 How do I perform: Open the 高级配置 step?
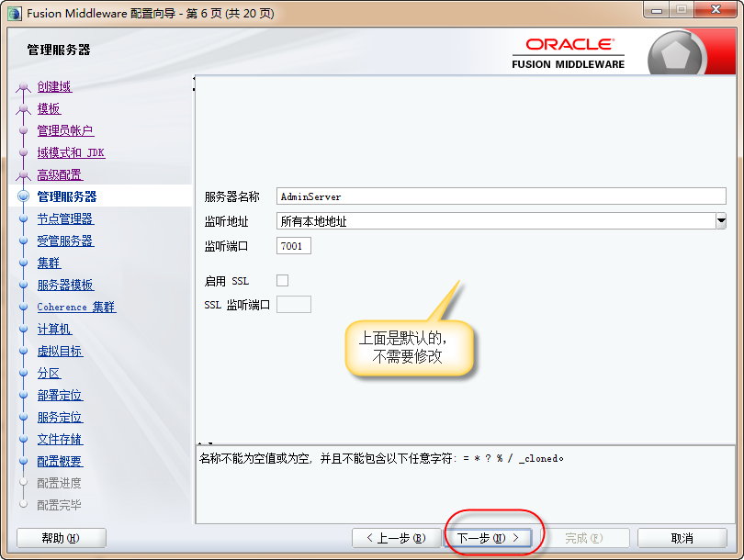(60, 175)
